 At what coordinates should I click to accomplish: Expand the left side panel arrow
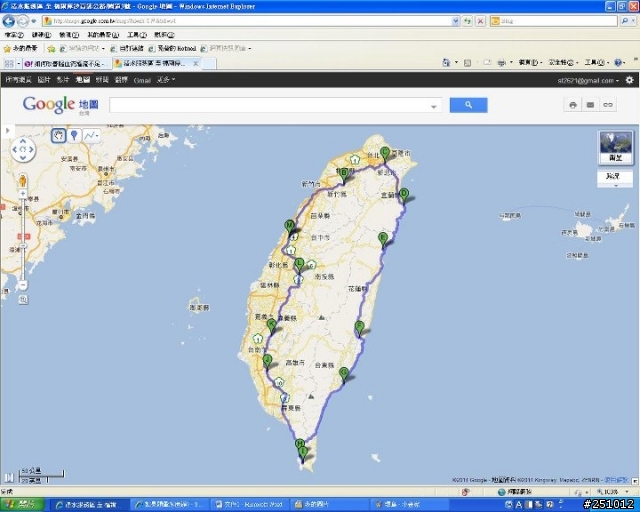(x=7, y=131)
